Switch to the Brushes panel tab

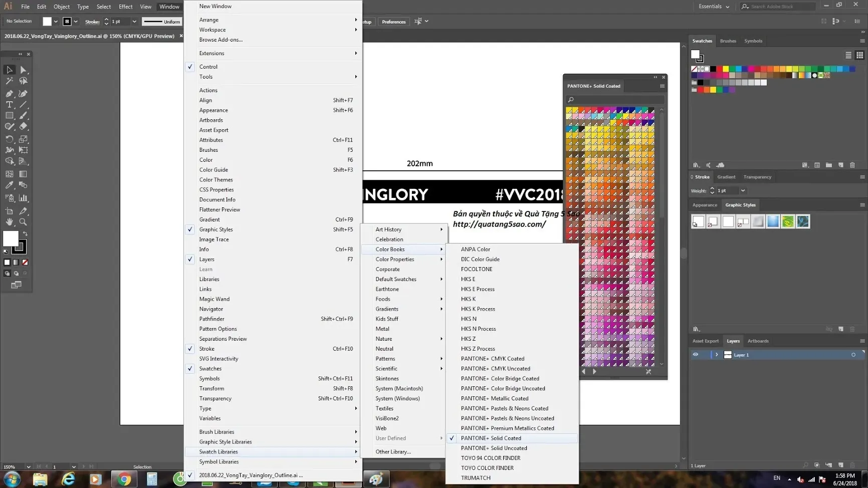[x=728, y=41]
